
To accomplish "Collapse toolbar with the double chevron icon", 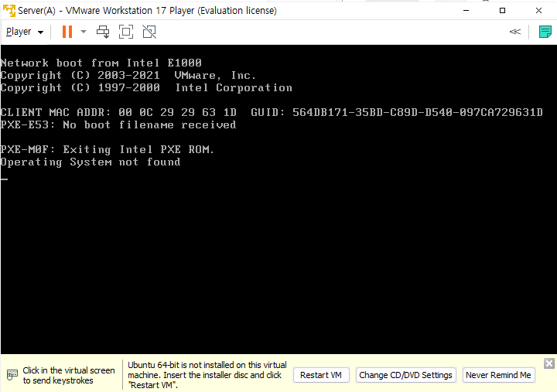I will 515,32.
